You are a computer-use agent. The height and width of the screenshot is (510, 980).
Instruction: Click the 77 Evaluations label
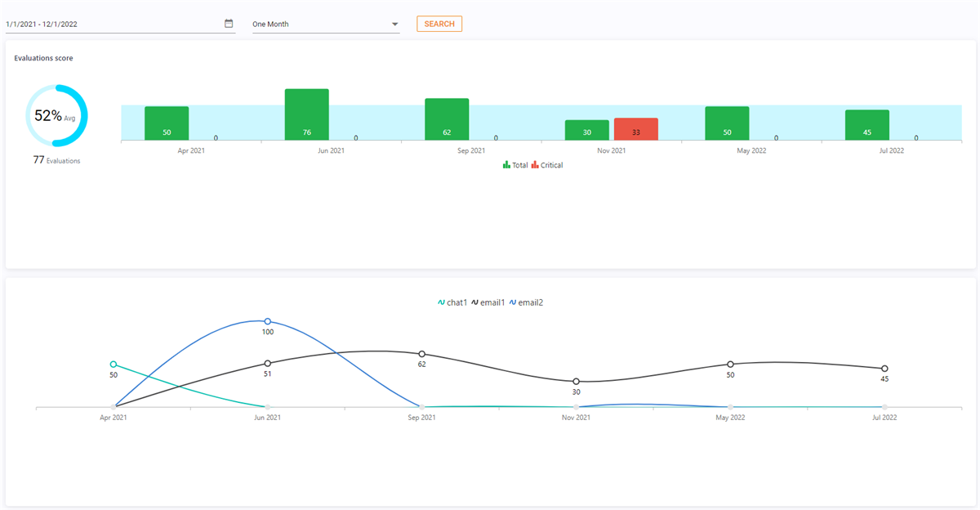[x=56, y=160]
